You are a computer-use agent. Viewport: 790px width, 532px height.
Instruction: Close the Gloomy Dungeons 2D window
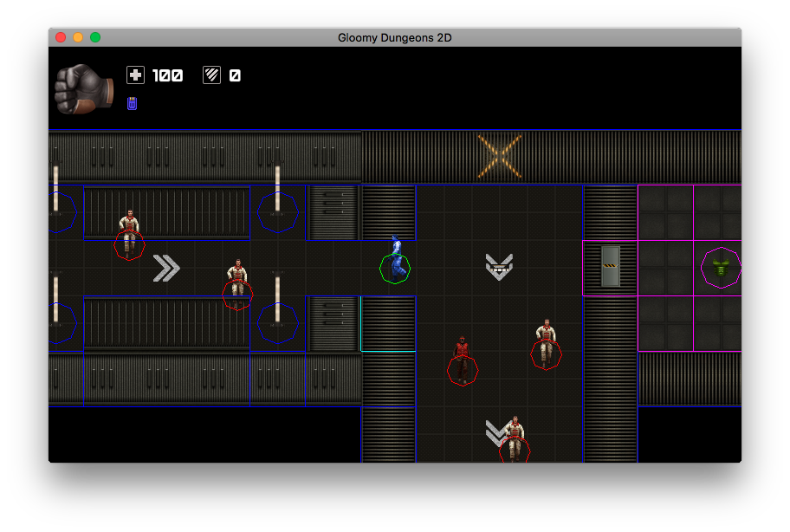[x=61, y=37]
